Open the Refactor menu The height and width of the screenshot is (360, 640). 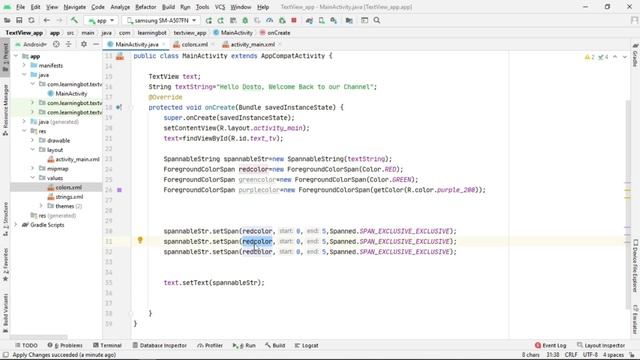145,7
